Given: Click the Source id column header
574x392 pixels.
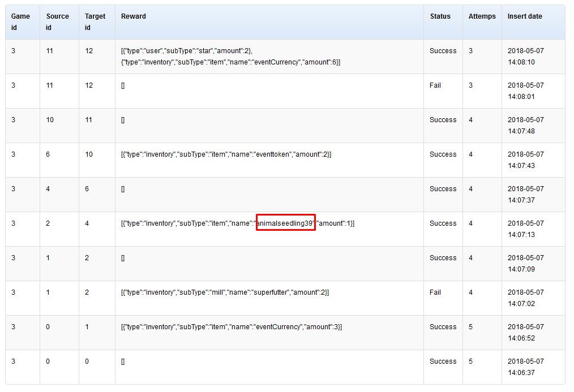Looking at the screenshot, I should coord(57,22).
